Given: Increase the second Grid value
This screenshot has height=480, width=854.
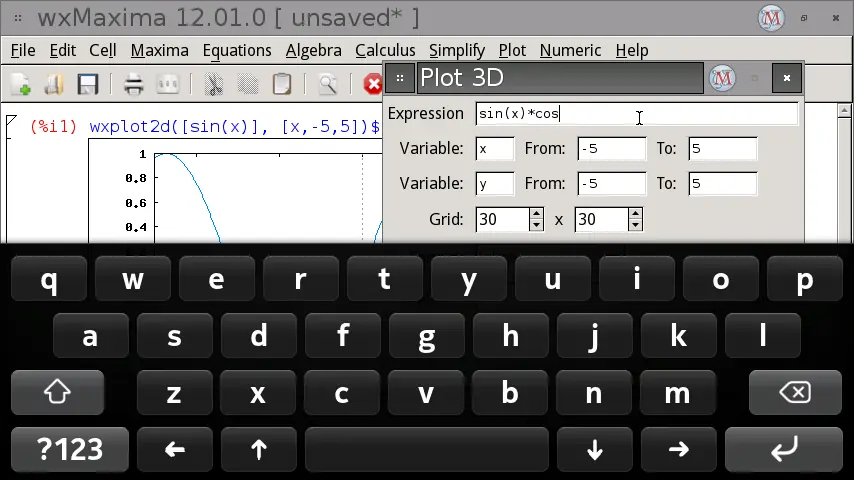Looking at the screenshot, I should (x=636, y=214).
